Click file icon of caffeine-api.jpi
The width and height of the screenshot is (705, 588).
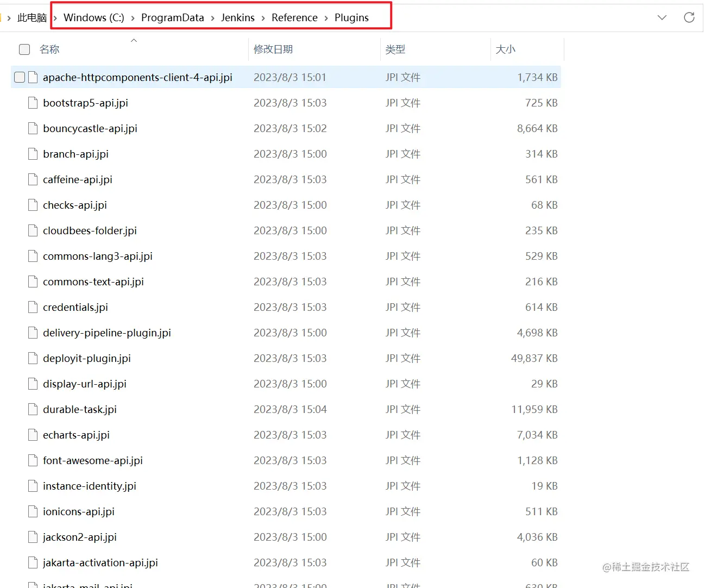[x=33, y=179]
